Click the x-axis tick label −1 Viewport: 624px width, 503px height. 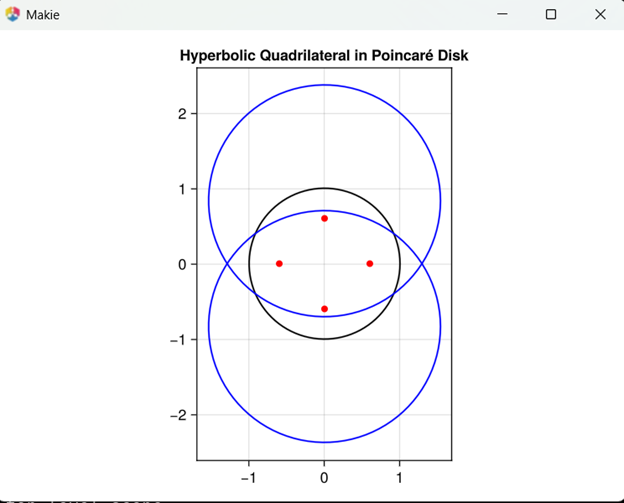245,477
